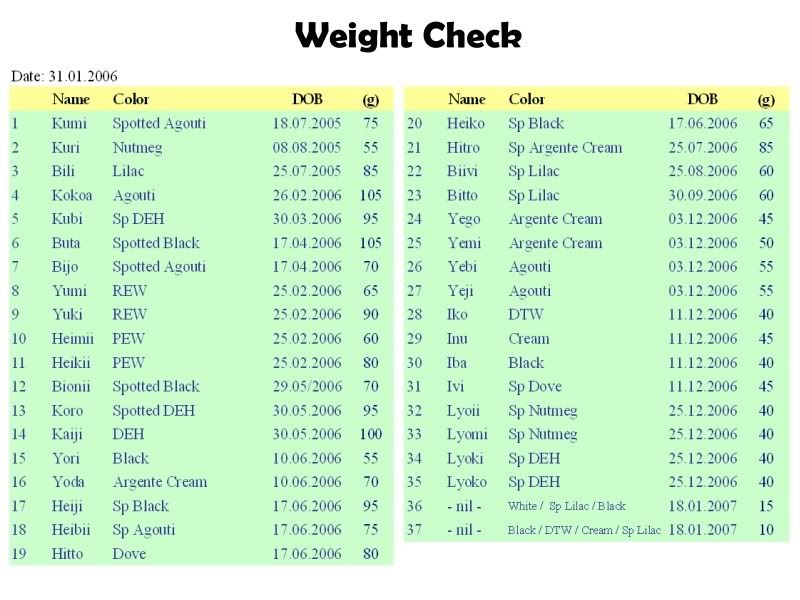Click the Weight Check title
The width and height of the screenshot is (800, 600).
click(408, 37)
